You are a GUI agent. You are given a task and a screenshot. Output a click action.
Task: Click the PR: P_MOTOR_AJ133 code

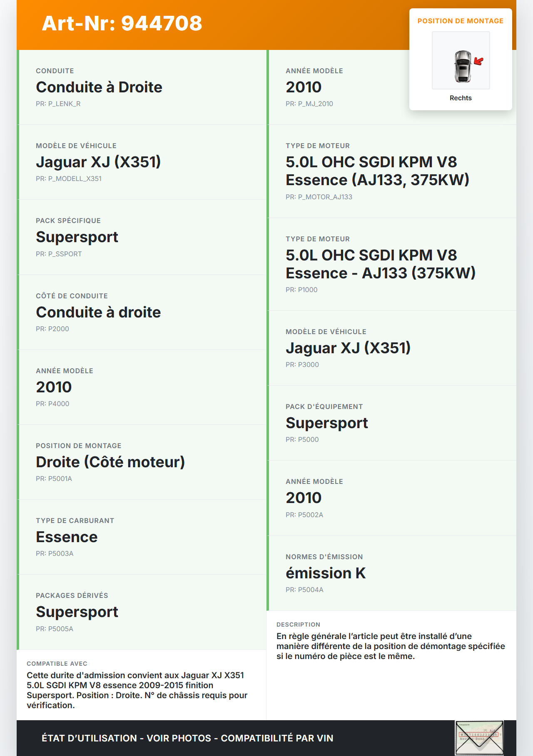(x=319, y=197)
